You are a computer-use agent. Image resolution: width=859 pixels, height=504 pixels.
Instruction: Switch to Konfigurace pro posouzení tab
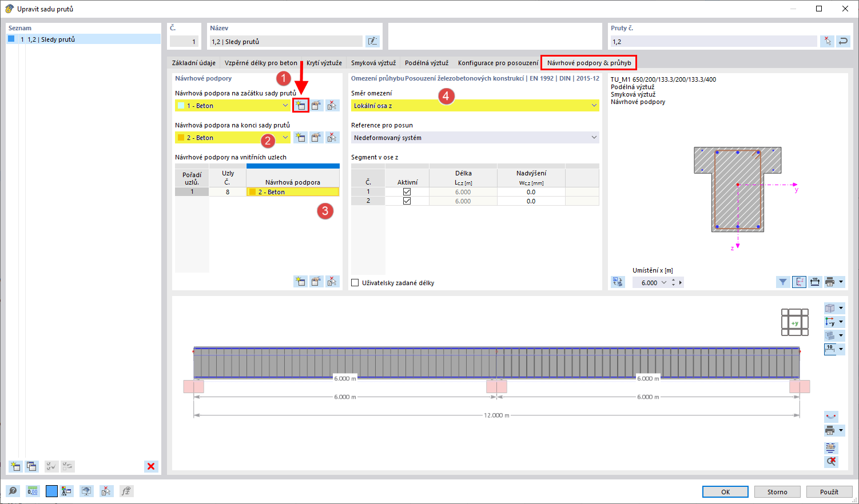pos(498,63)
